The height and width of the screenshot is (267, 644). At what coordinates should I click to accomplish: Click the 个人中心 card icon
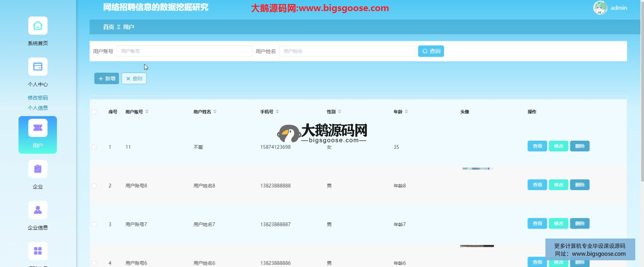point(38,67)
